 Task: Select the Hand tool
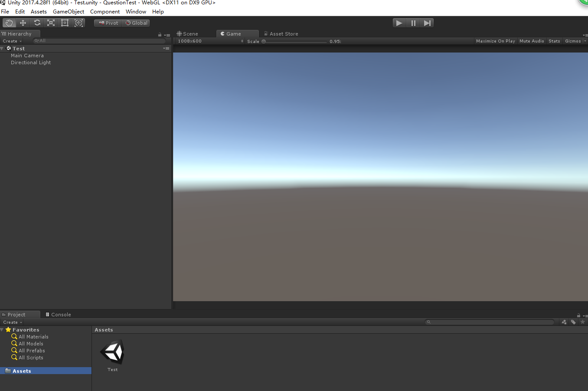click(9, 23)
